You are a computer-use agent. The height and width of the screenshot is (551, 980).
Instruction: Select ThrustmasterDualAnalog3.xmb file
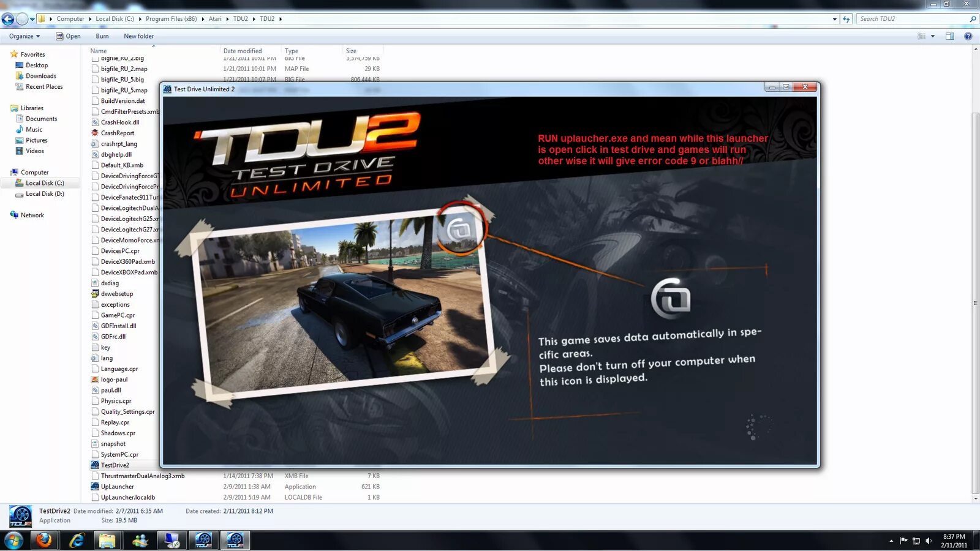tap(143, 476)
